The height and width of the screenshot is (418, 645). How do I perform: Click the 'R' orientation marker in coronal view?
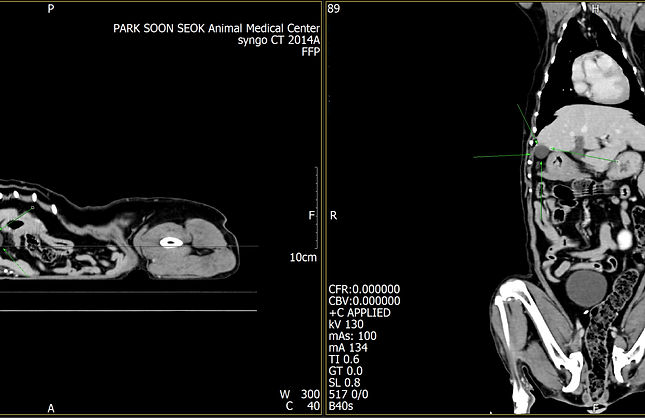[333, 216]
